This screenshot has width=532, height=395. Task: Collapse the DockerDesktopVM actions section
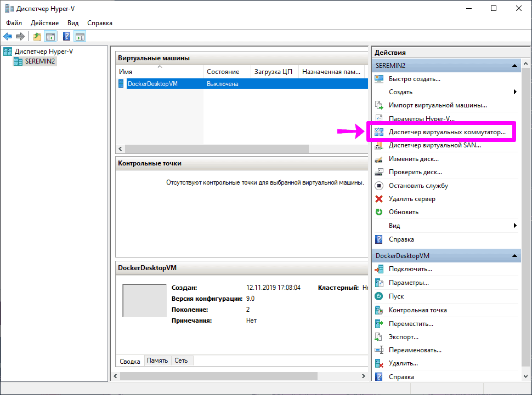point(514,256)
